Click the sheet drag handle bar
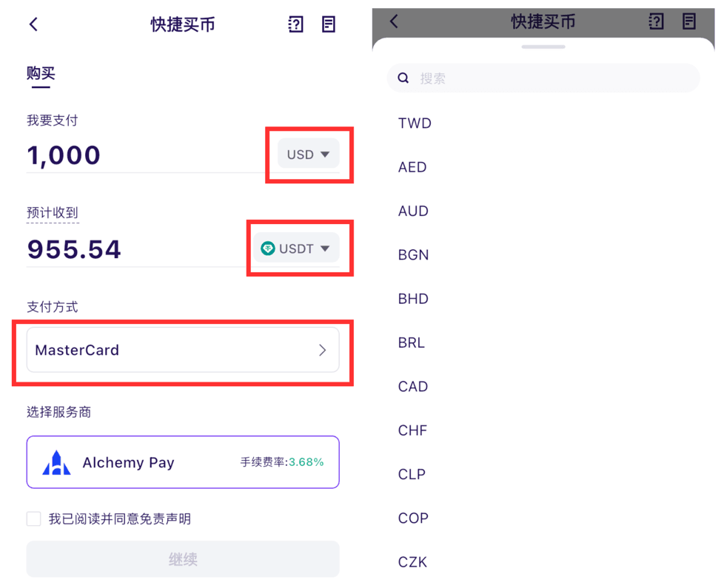Viewport: 721px width, 588px height. coord(543,47)
